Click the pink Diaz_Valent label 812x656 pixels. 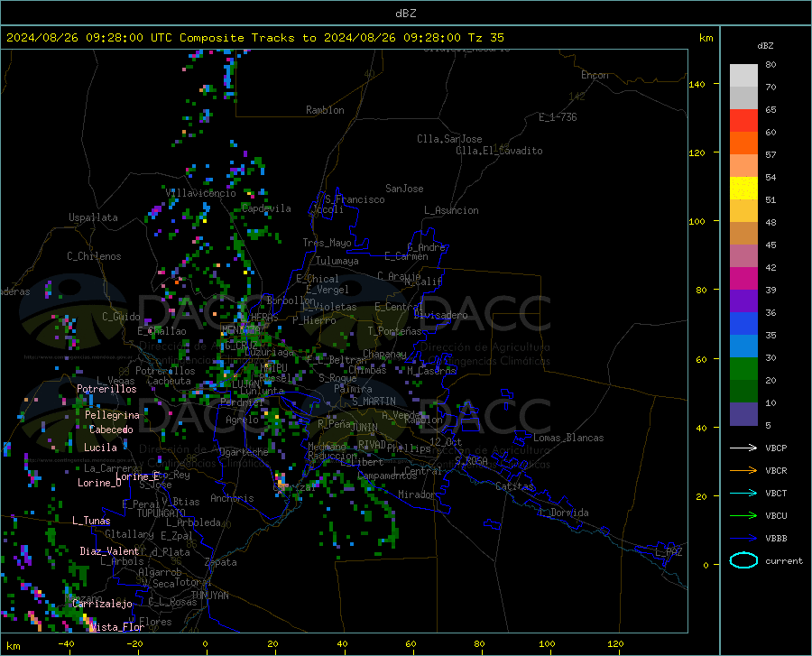(x=109, y=551)
